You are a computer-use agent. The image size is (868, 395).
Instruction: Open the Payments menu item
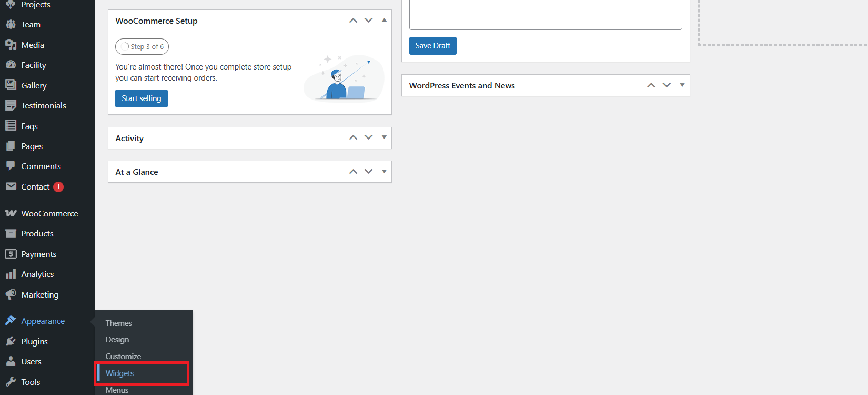(39, 254)
